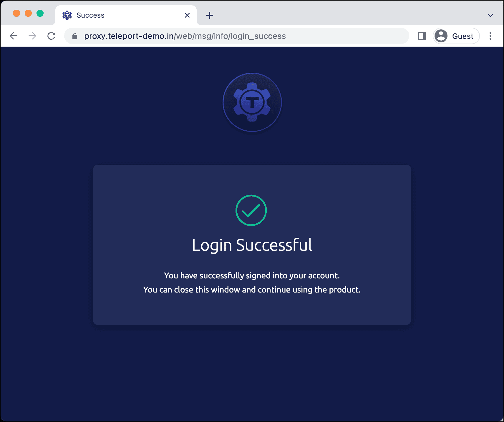
Task: Click the green window zoom button
Action: (40, 13)
